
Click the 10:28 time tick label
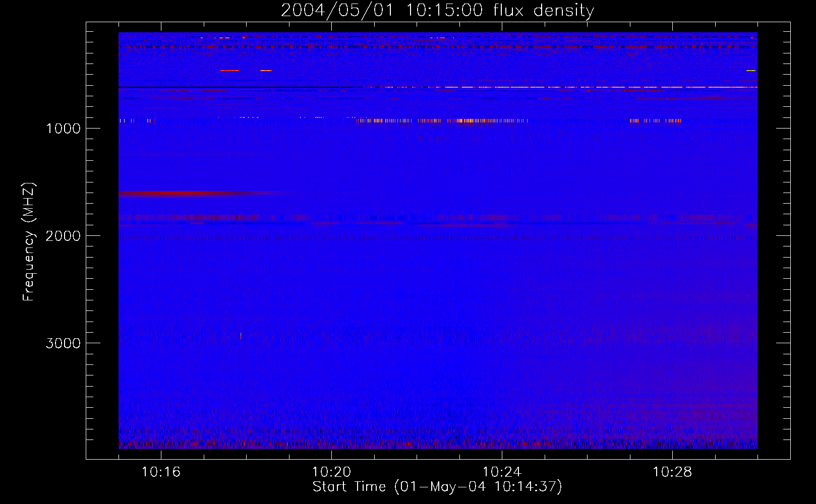(672, 472)
